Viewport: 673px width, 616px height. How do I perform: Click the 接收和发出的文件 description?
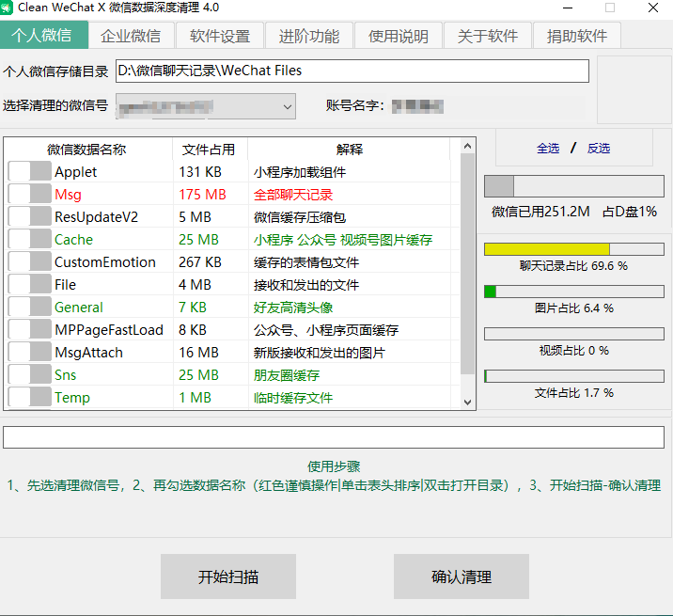click(x=306, y=285)
